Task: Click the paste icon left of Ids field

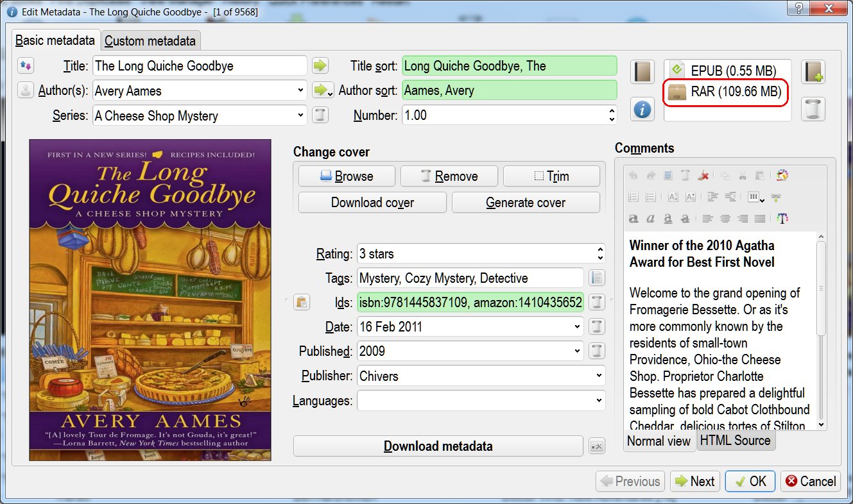Action: 302,302
